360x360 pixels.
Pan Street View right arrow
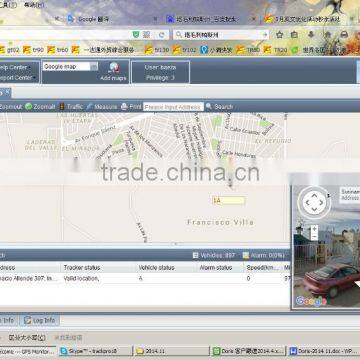(x=322, y=202)
